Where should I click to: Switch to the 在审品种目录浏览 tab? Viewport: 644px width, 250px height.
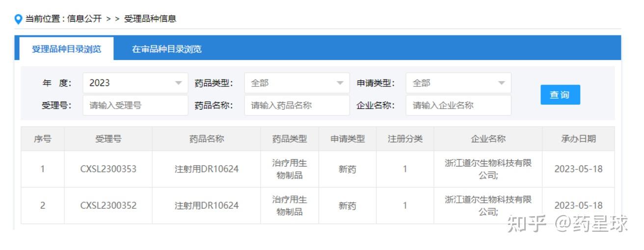[x=167, y=49]
